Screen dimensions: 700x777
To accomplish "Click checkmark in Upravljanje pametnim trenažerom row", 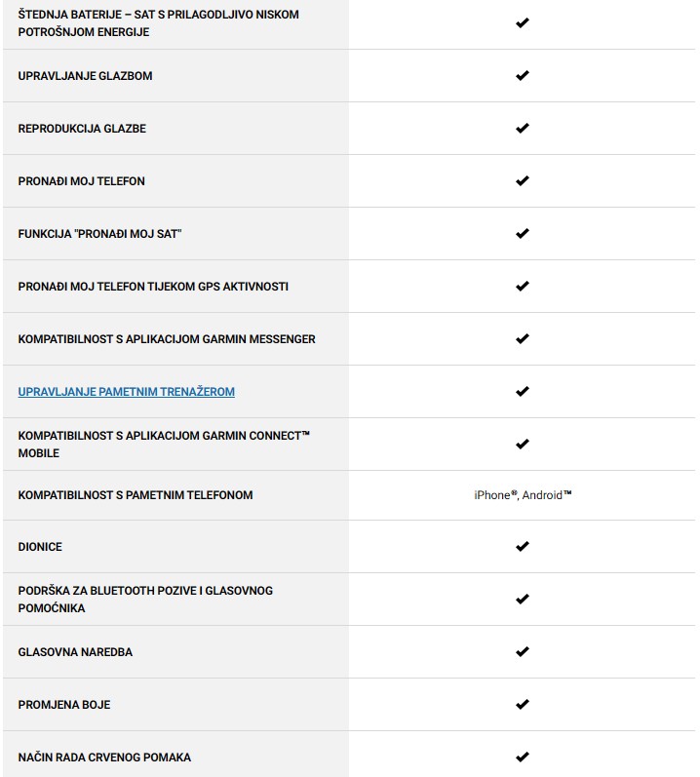I will pyautogui.click(x=522, y=391).
